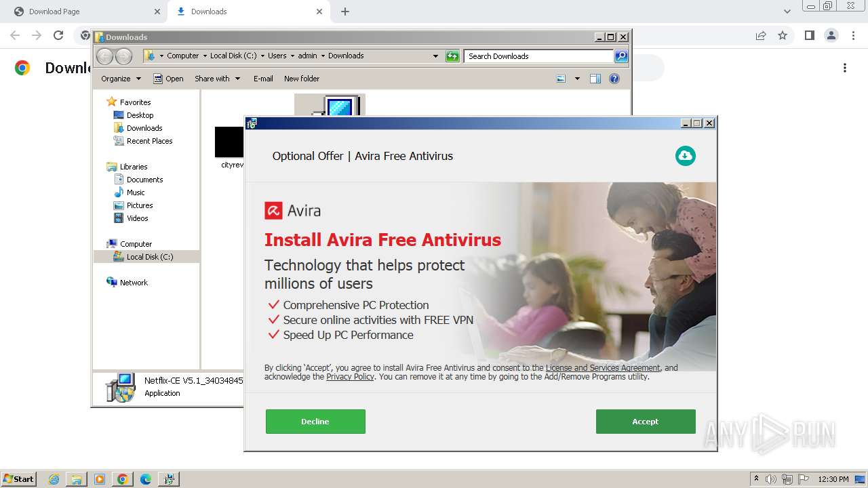Open the License and Services Agreement link
The height and width of the screenshot is (488, 868).
click(603, 368)
